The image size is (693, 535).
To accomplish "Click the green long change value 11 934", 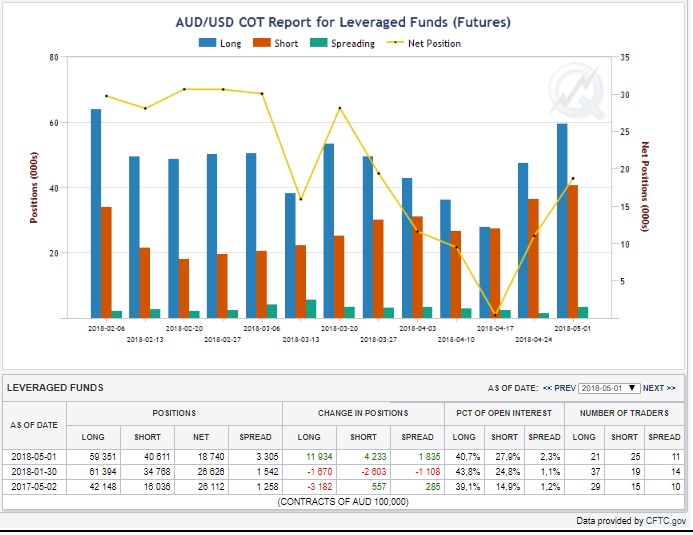I will (x=319, y=456).
